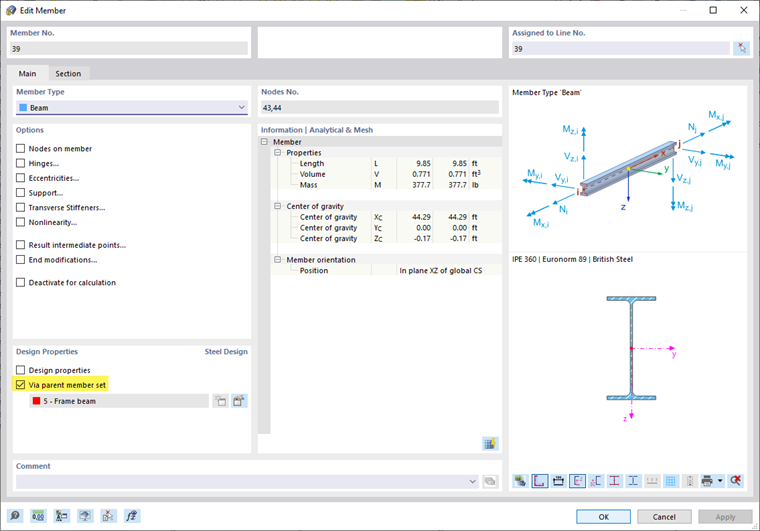Image resolution: width=760 pixels, height=531 pixels.
Task: Open the section library image icon
Action: point(521,481)
